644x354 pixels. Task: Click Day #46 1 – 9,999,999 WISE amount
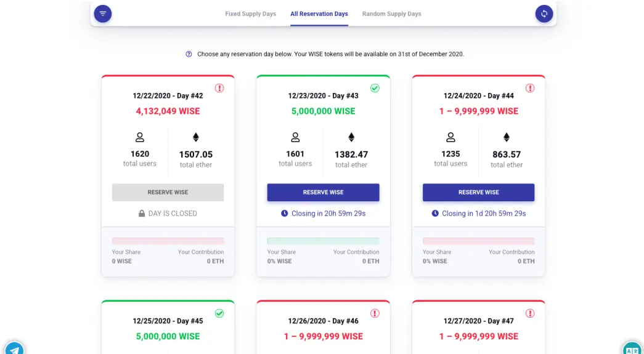pyautogui.click(x=323, y=336)
